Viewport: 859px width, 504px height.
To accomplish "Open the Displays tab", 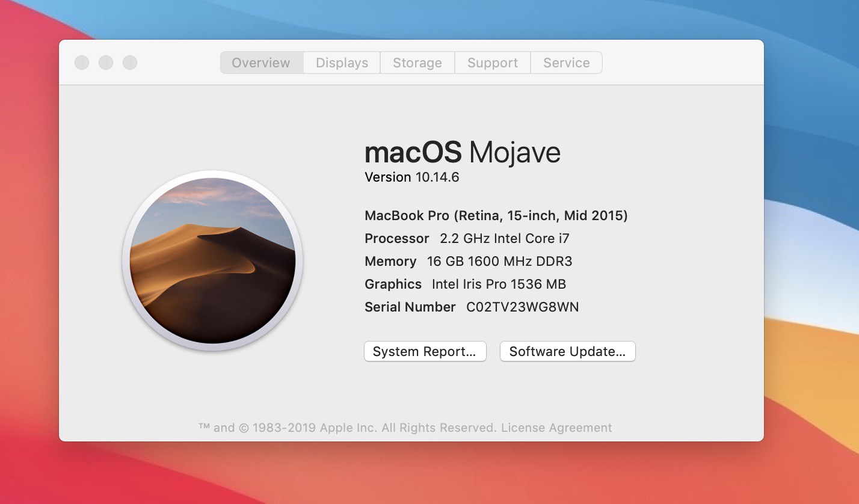I will pos(342,63).
